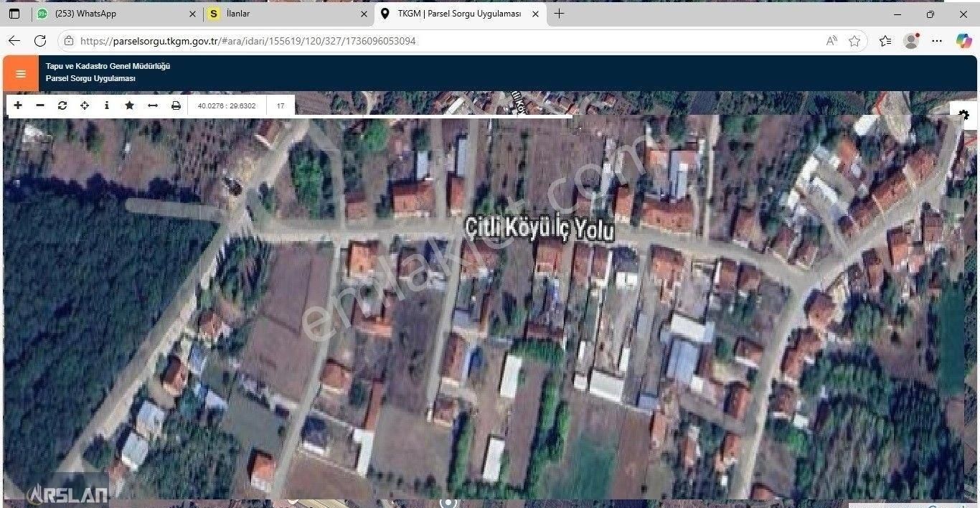
Task: Open a new browser tab
Action: (x=559, y=14)
